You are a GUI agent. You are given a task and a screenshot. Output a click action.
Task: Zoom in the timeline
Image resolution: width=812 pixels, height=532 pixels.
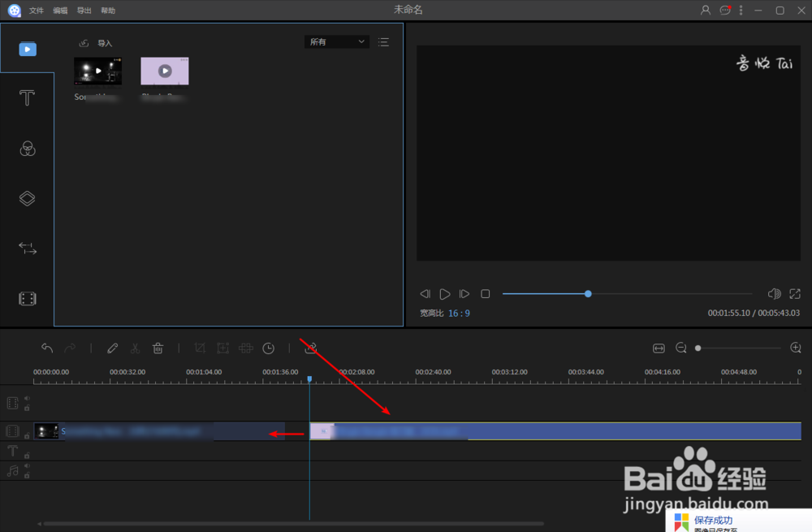click(796, 348)
